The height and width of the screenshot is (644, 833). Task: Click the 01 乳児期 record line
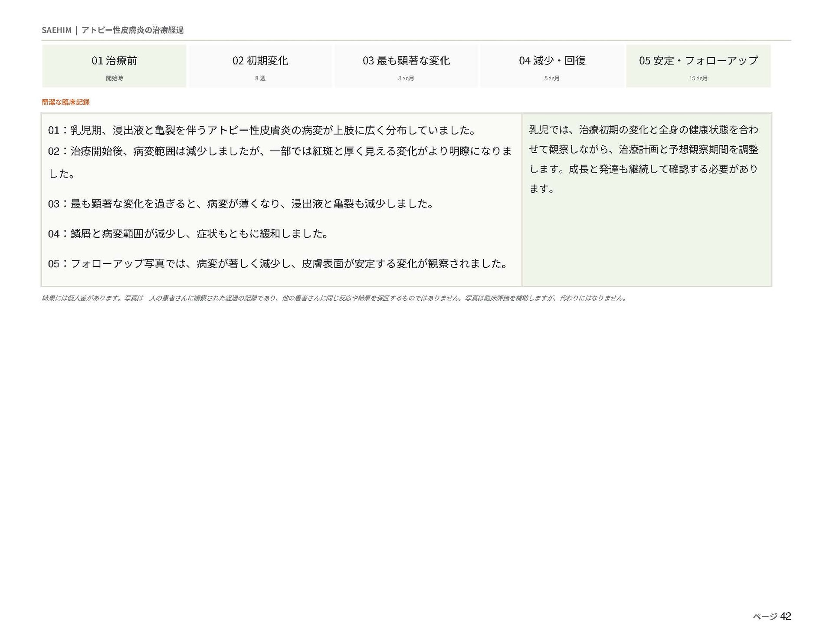pos(262,130)
